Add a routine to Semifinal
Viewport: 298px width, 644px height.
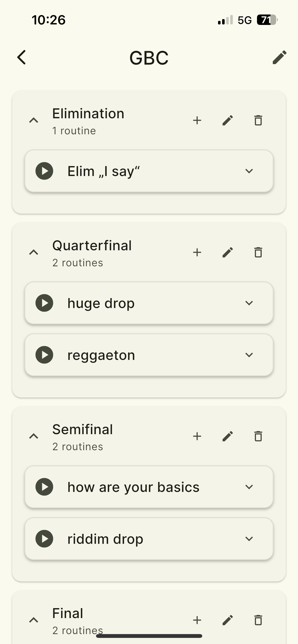[x=197, y=436]
